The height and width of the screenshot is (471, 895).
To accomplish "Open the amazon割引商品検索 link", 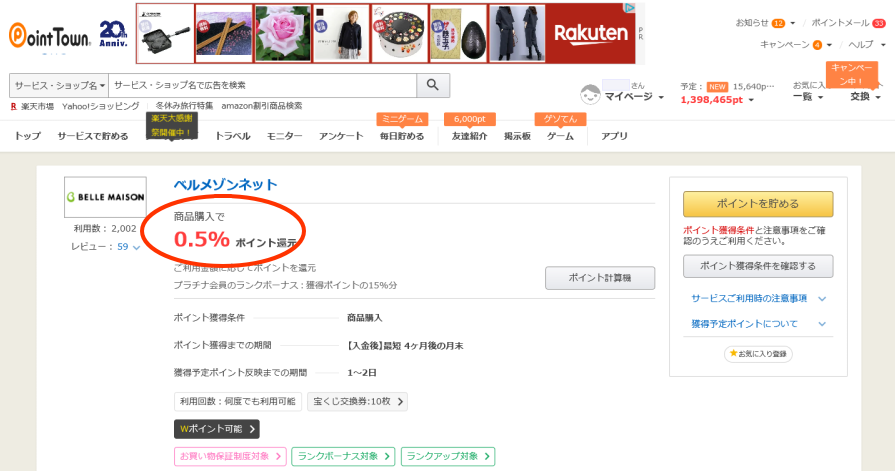I will (x=262, y=106).
